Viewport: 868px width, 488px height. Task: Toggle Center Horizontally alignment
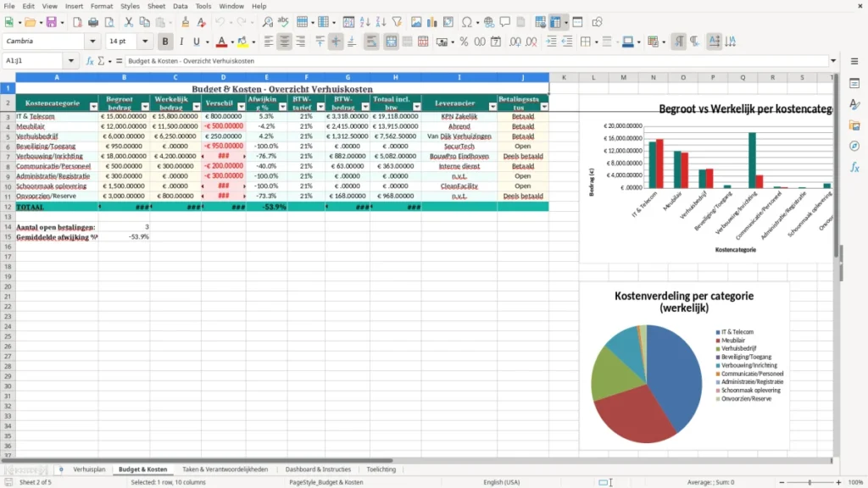285,42
